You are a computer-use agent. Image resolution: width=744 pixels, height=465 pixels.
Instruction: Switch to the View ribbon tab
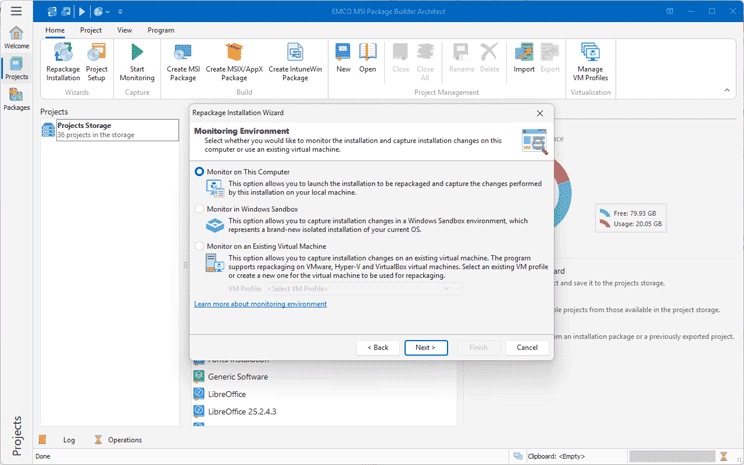point(124,30)
